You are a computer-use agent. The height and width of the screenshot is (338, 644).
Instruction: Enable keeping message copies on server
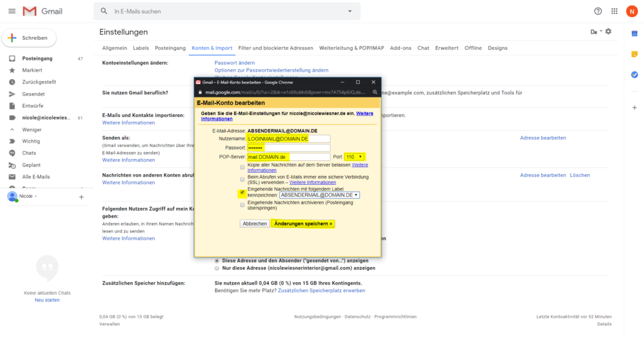point(242,167)
